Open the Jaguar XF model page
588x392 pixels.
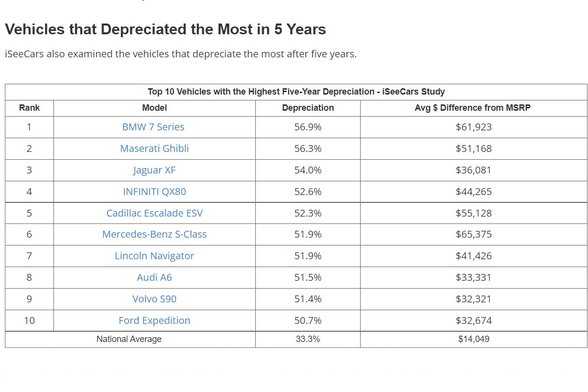pyautogui.click(x=154, y=170)
